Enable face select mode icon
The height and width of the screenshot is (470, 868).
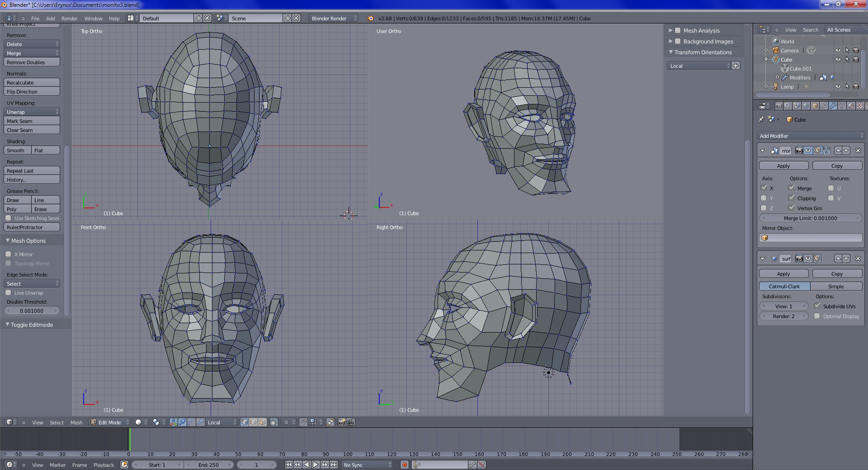263,422
